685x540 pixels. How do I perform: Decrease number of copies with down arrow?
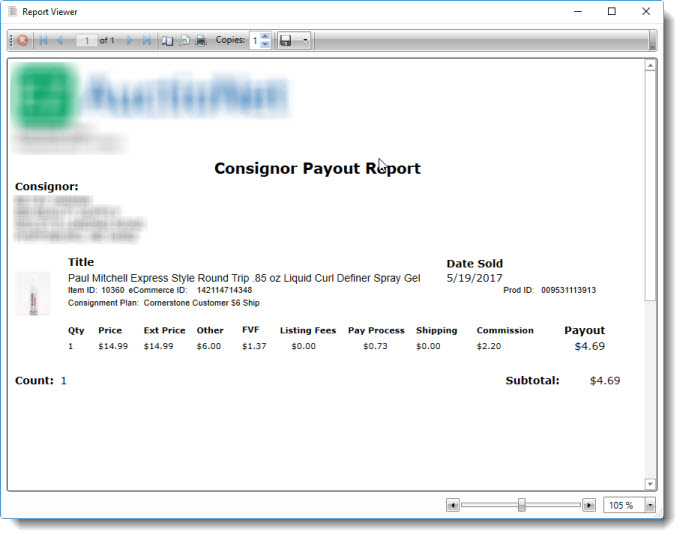coord(265,44)
